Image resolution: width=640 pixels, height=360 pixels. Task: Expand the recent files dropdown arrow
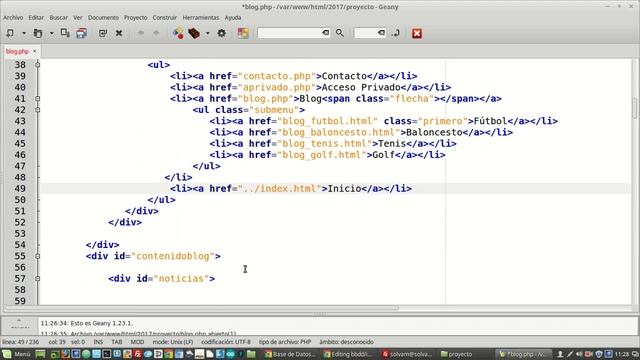pos(51,33)
